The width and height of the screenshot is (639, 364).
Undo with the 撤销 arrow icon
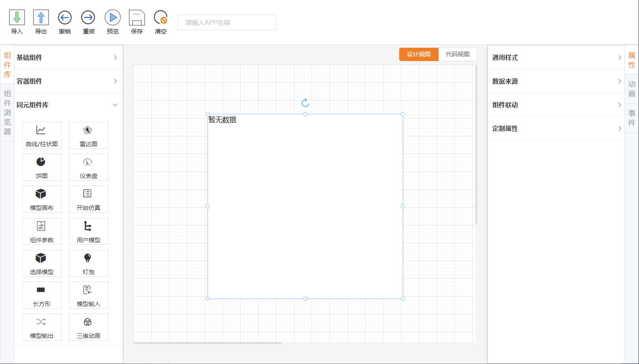tap(65, 17)
